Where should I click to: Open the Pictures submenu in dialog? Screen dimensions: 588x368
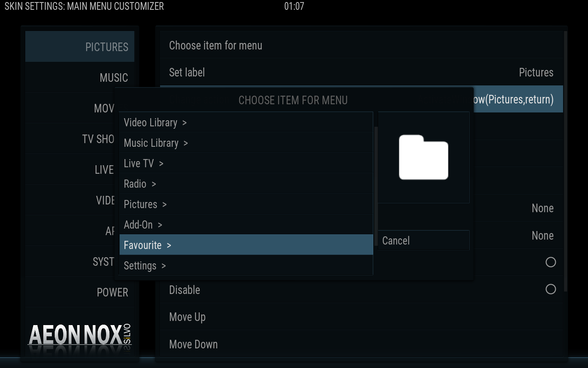pyautogui.click(x=246, y=204)
